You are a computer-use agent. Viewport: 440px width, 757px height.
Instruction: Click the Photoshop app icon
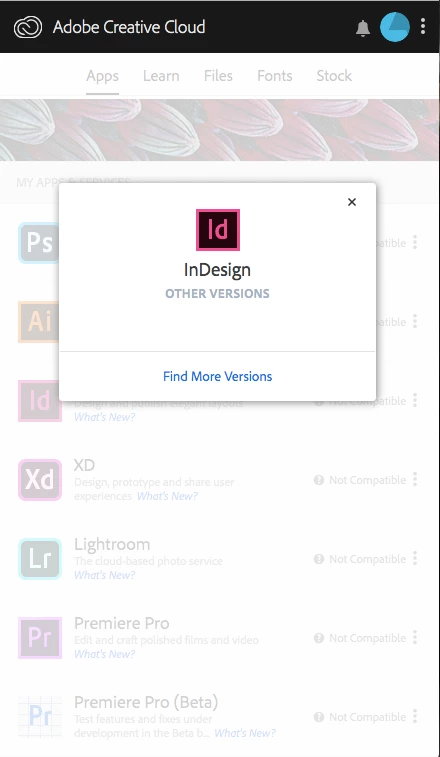[x=39, y=243]
